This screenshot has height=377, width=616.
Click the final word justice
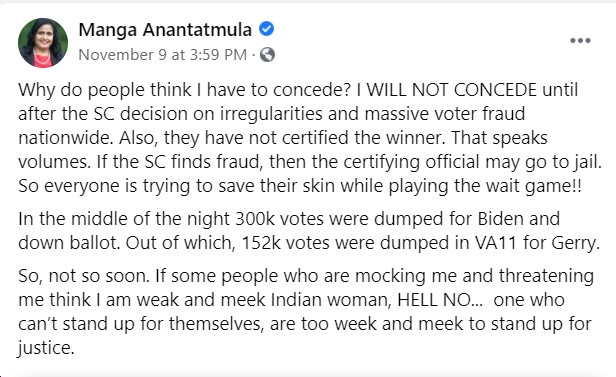point(46,349)
